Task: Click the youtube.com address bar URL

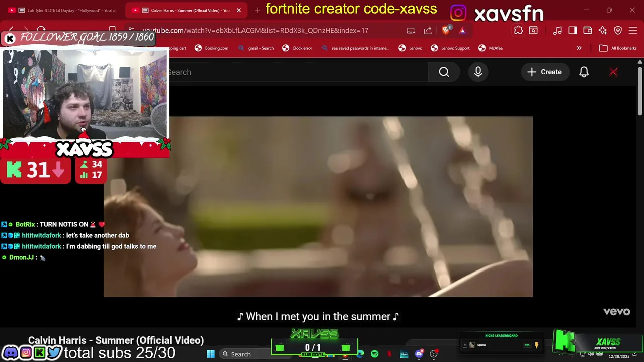Action: coord(256,30)
